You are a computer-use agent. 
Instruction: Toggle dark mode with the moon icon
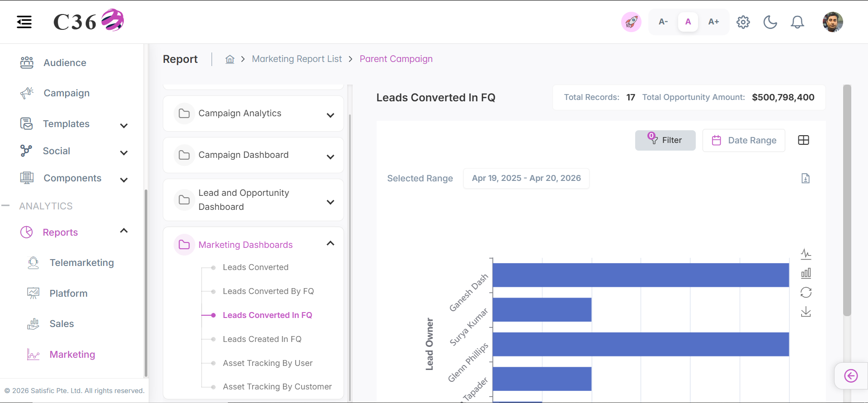tap(770, 22)
